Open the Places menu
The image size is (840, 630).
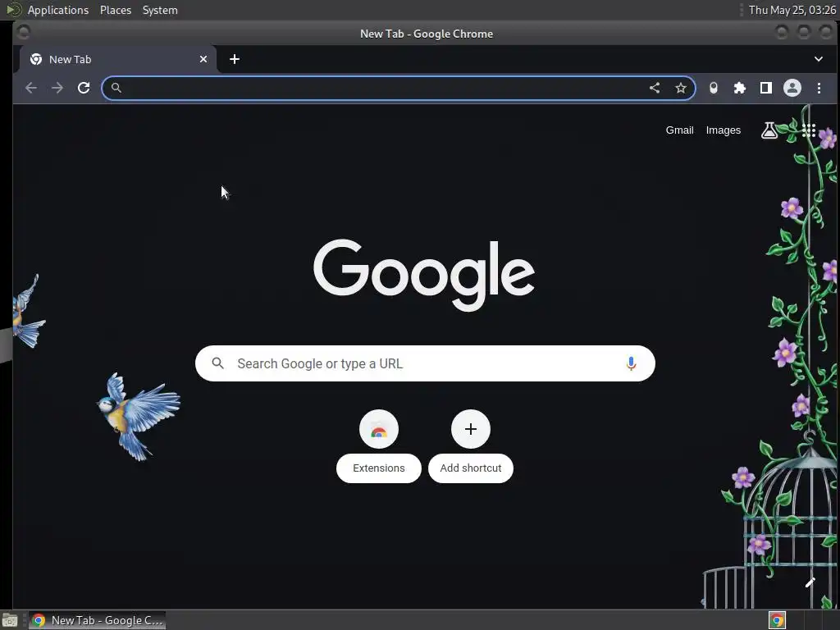click(116, 10)
